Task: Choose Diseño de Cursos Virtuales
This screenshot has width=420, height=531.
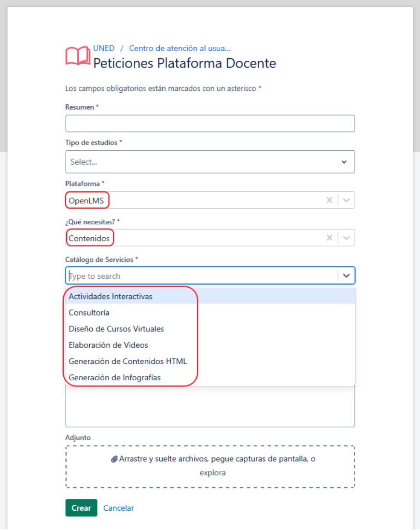Action: pyautogui.click(x=210, y=329)
